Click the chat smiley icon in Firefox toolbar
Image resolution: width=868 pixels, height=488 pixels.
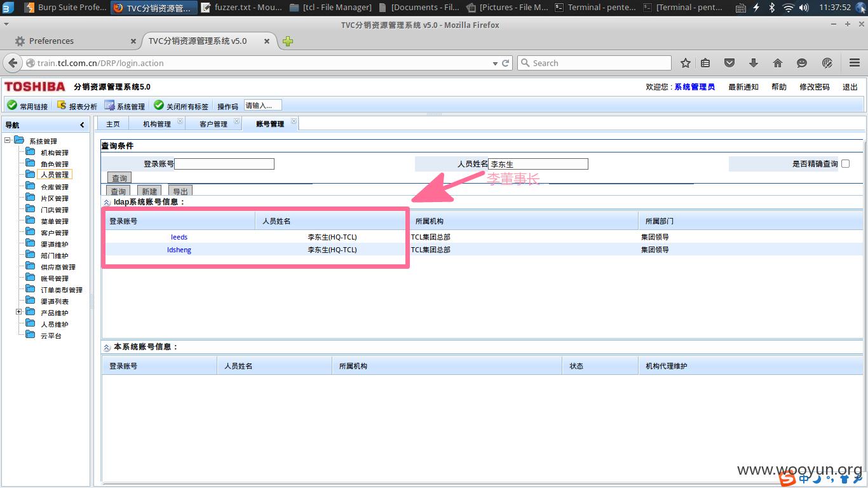click(x=802, y=63)
